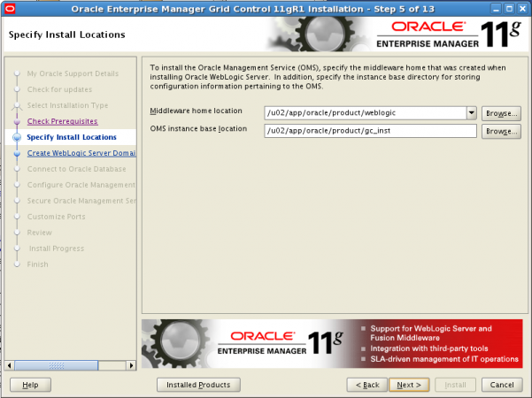Click the My Oracle Support Details step text
This screenshot has width=532, height=398.
(73, 73)
